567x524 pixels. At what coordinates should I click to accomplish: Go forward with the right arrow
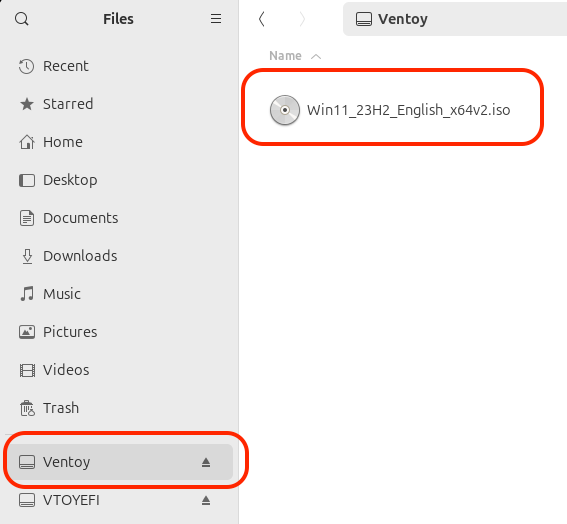click(x=302, y=19)
